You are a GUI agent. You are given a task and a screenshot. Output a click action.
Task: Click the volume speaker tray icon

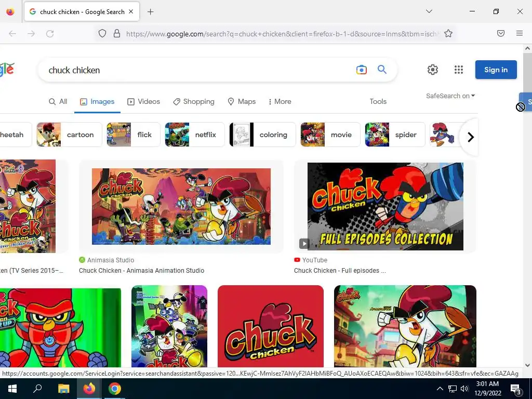464,389
